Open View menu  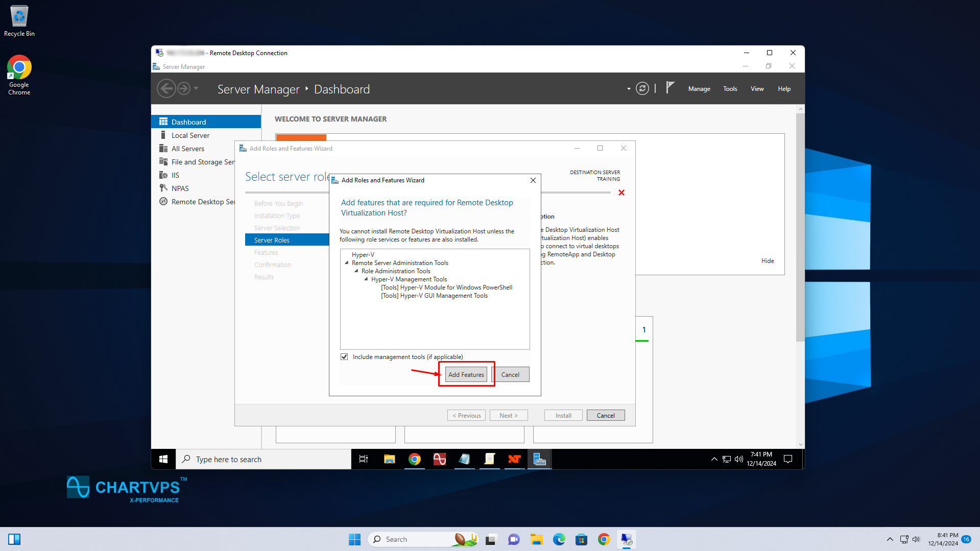(x=757, y=89)
